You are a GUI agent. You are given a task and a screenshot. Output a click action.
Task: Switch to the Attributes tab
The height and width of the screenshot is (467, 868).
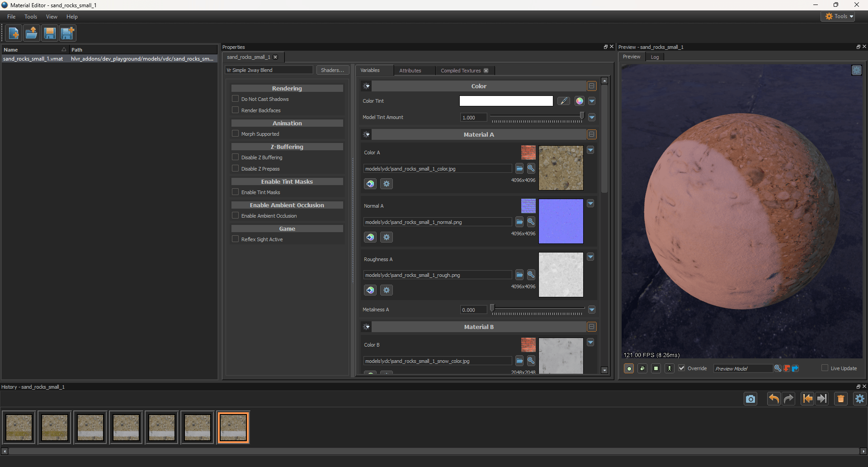pyautogui.click(x=410, y=71)
